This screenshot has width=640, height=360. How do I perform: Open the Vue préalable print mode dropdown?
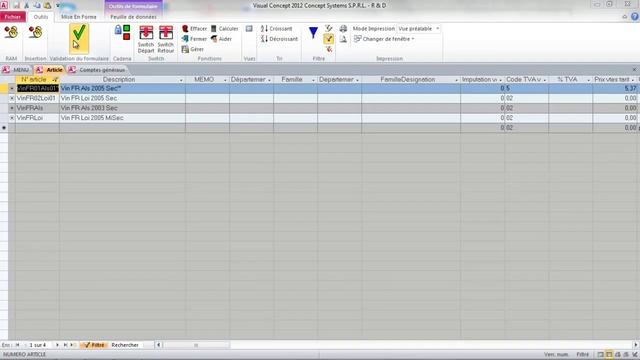pyautogui.click(x=438, y=29)
